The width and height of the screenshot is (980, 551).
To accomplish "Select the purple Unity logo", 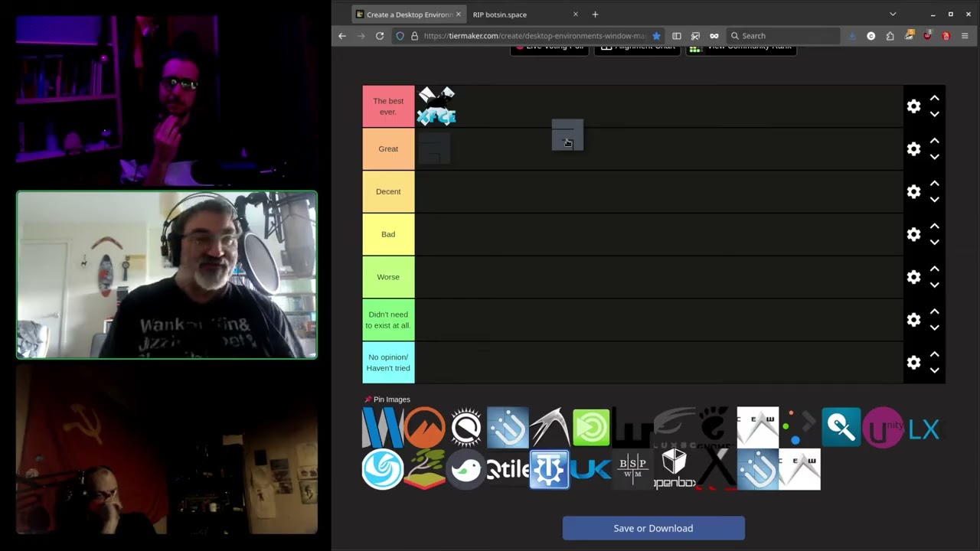I will pos(883,427).
